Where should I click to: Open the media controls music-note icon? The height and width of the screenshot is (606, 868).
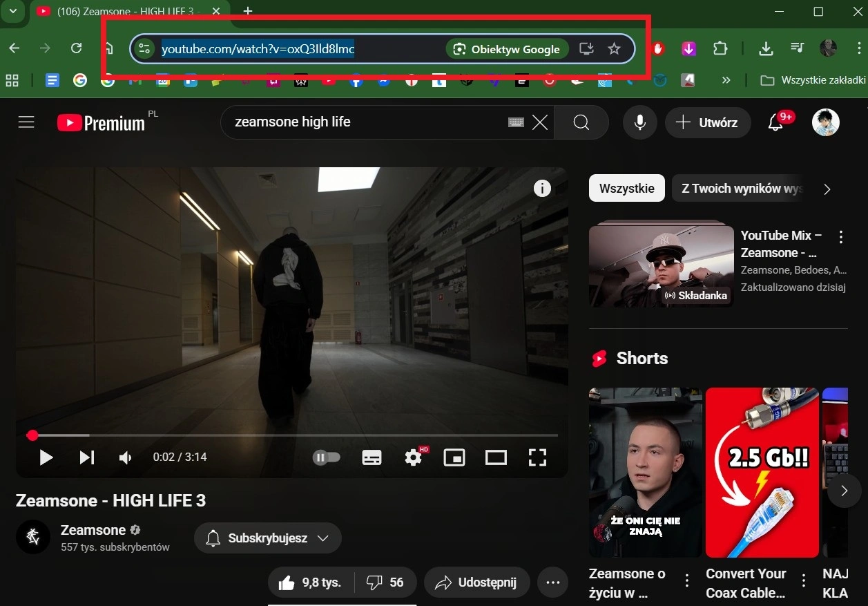(x=798, y=48)
